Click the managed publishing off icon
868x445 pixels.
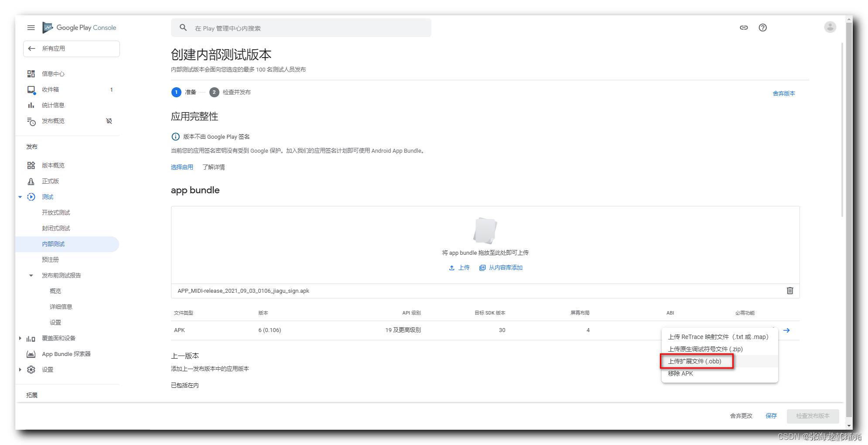[x=109, y=121]
